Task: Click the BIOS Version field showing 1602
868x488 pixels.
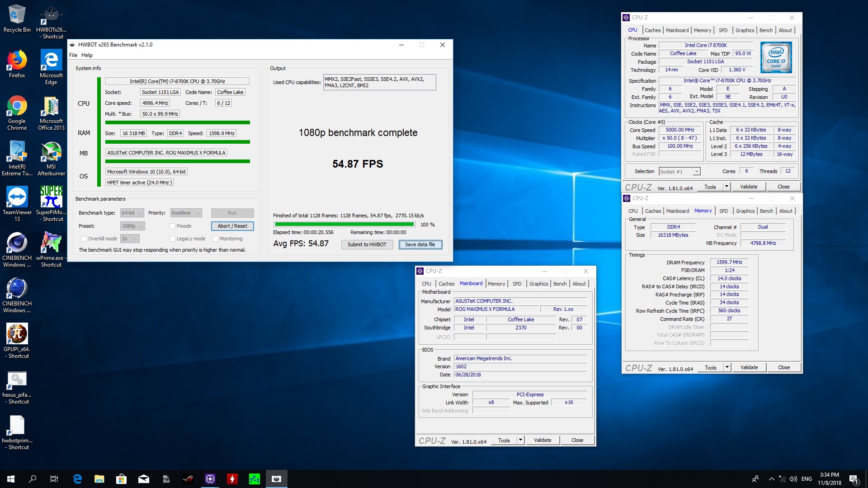Action: pos(520,366)
